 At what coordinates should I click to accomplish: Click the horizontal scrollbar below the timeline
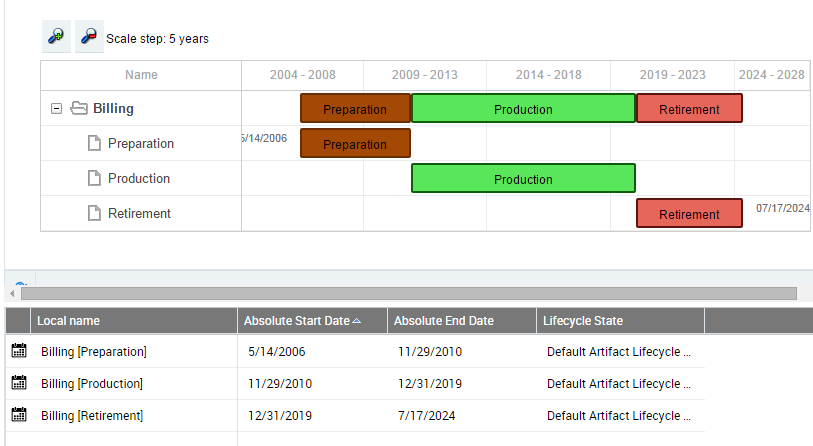(402, 294)
